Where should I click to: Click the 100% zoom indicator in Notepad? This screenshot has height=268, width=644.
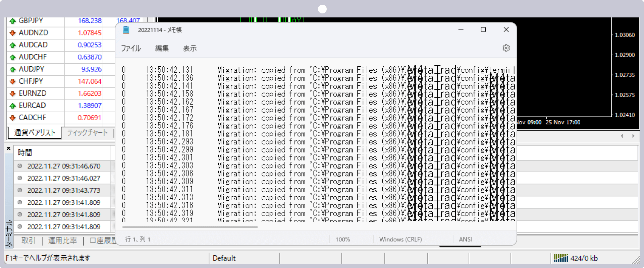343,239
